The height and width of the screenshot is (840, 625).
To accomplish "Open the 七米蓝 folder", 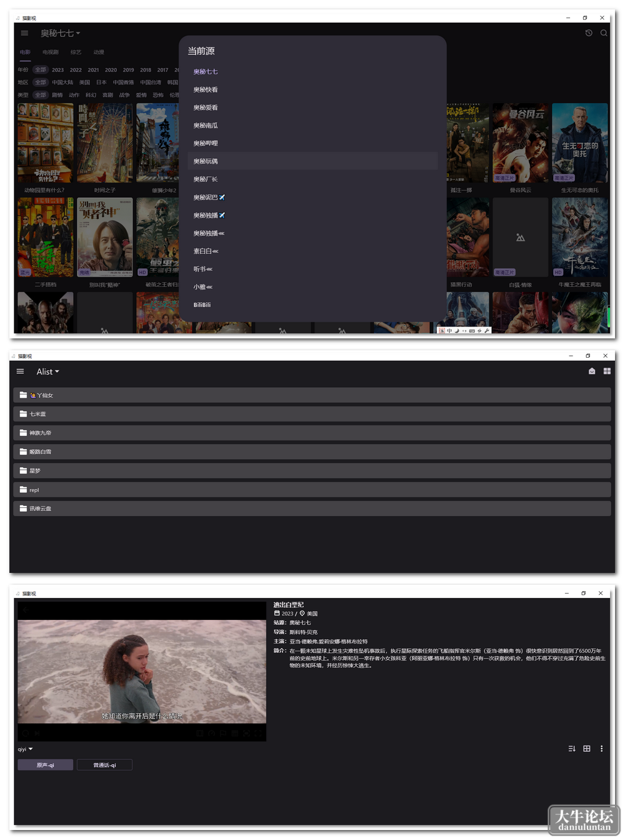I will (x=312, y=414).
